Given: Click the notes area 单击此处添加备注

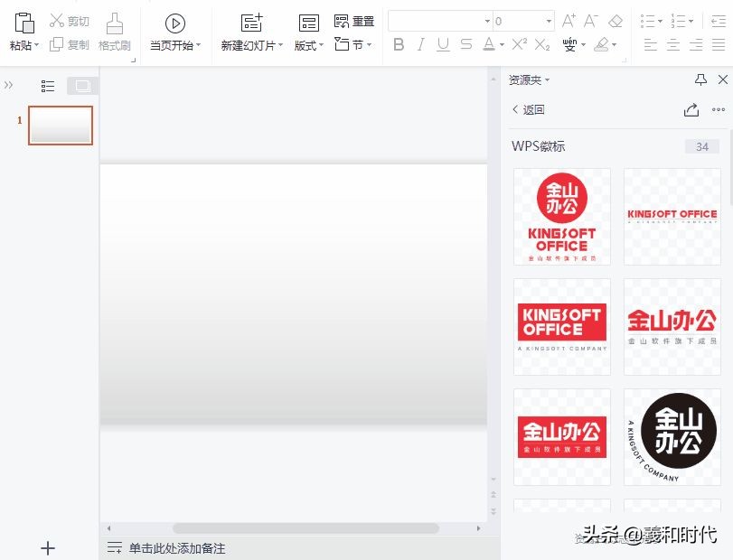Looking at the screenshot, I should tap(177, 548).
